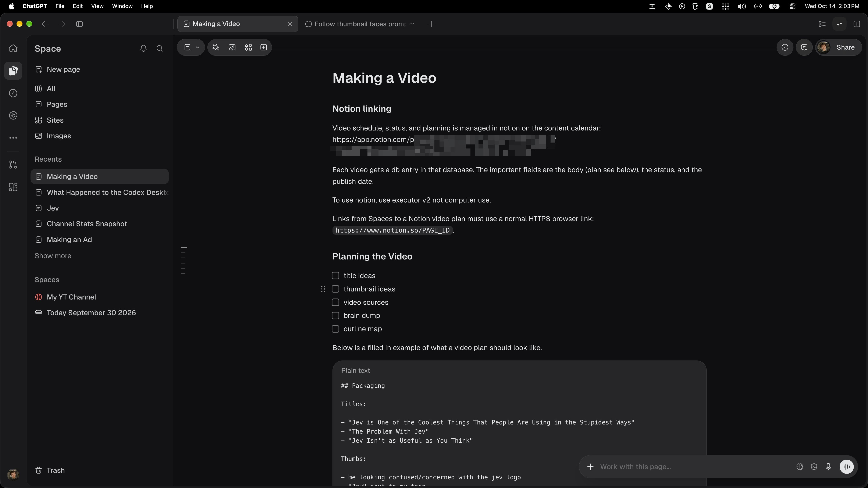Image resolution: width=868 pixels, height=488 pixels.
Task: Toggle the sidebar panel icon
Action: coord(79,24)
